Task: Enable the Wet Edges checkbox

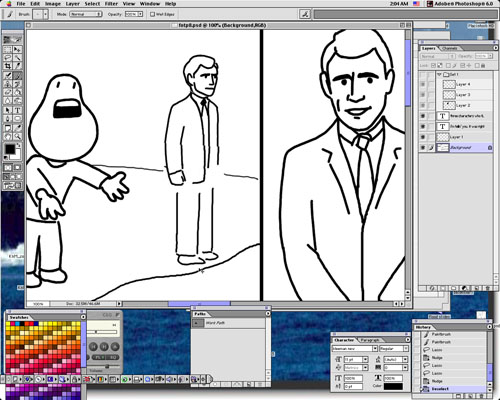Action: pos(152,14)
